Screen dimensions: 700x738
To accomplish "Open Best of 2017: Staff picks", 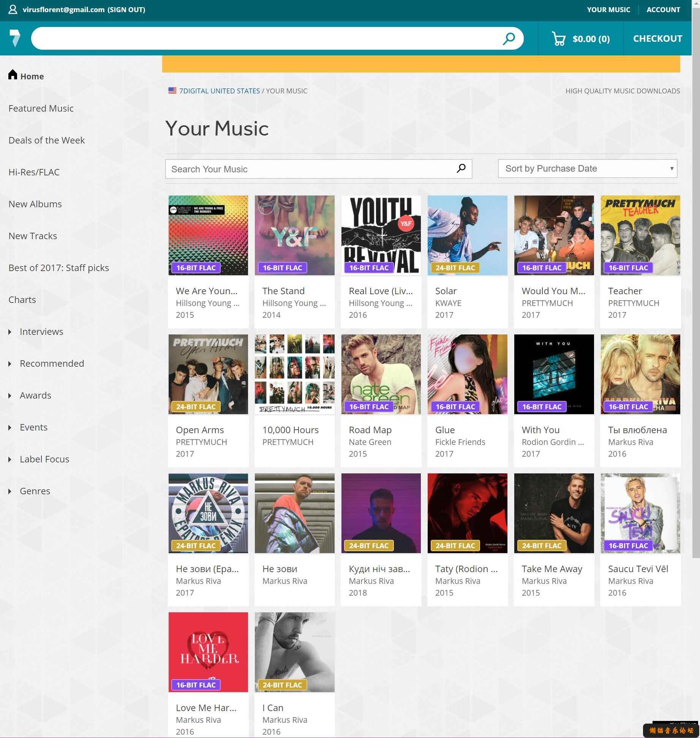I will [58, 268].
